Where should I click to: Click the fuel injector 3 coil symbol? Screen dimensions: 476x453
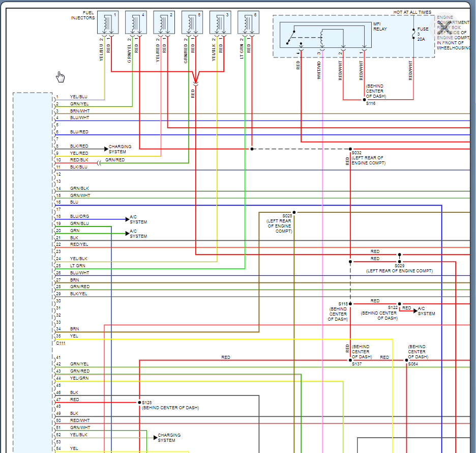220,23
